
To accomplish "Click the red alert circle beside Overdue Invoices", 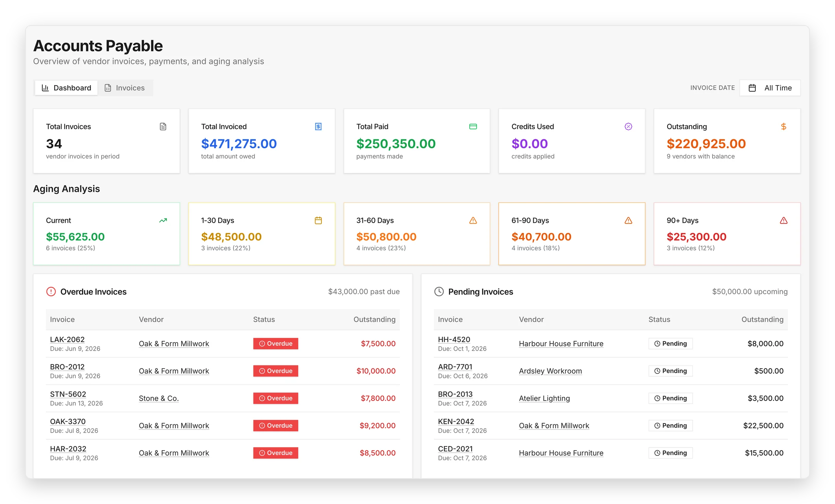I will click(51, 291).
